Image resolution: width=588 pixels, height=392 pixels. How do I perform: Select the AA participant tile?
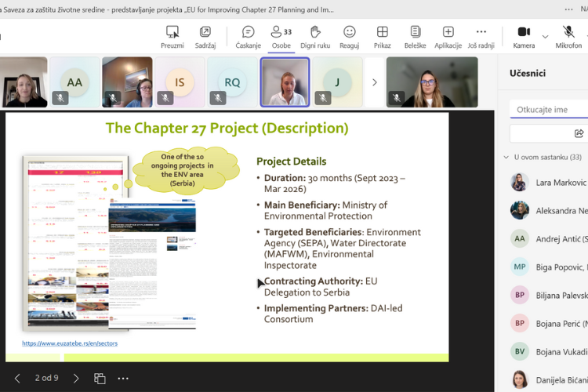(74, 82)
